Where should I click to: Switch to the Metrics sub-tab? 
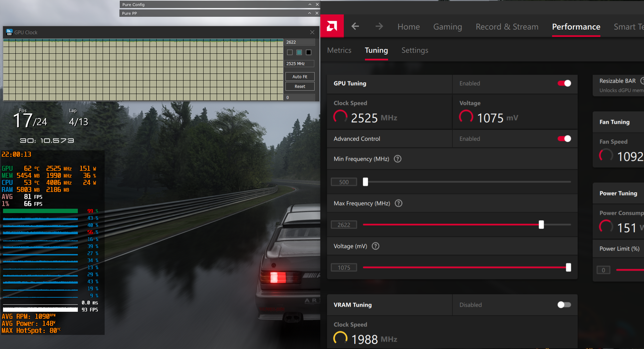click(339, 50)
